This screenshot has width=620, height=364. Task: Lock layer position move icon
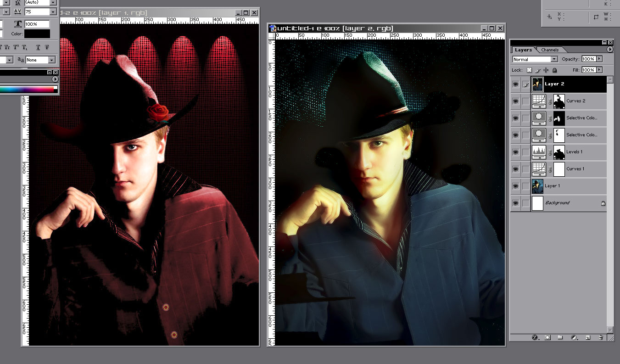pos(546,70)
